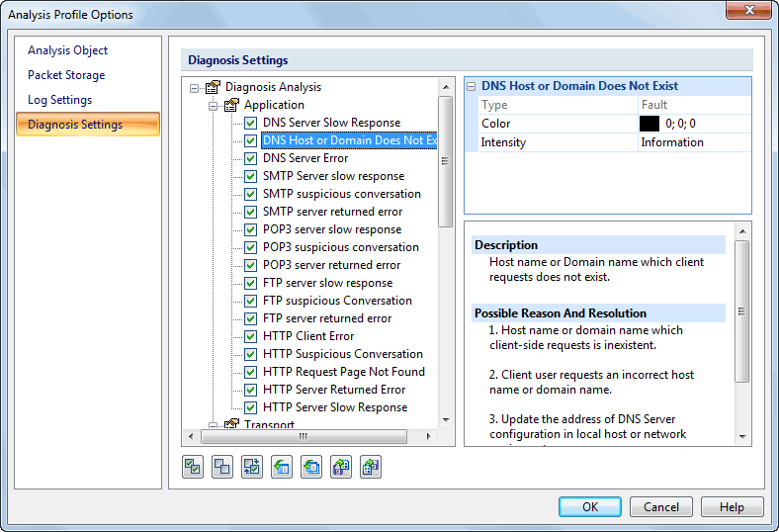Click the second green-arrow reset-all icon
This screenshot has height=532, width=779.
tap(311, 468)
